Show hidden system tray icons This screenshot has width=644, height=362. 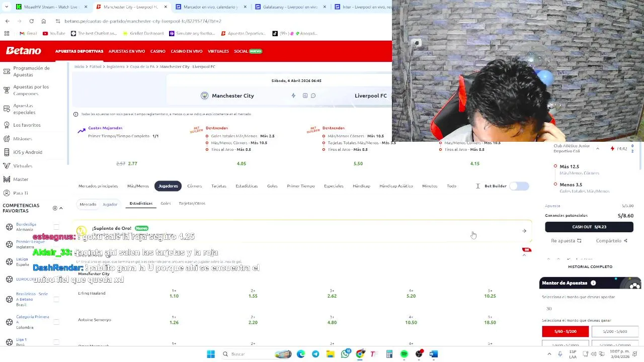tap(549, 354)
